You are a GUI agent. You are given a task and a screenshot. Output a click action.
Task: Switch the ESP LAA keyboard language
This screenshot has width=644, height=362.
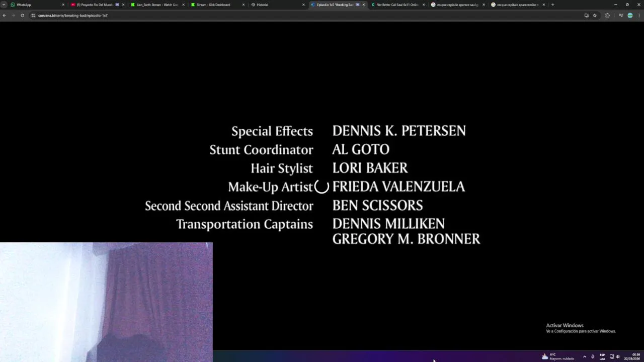click(602, 356)
